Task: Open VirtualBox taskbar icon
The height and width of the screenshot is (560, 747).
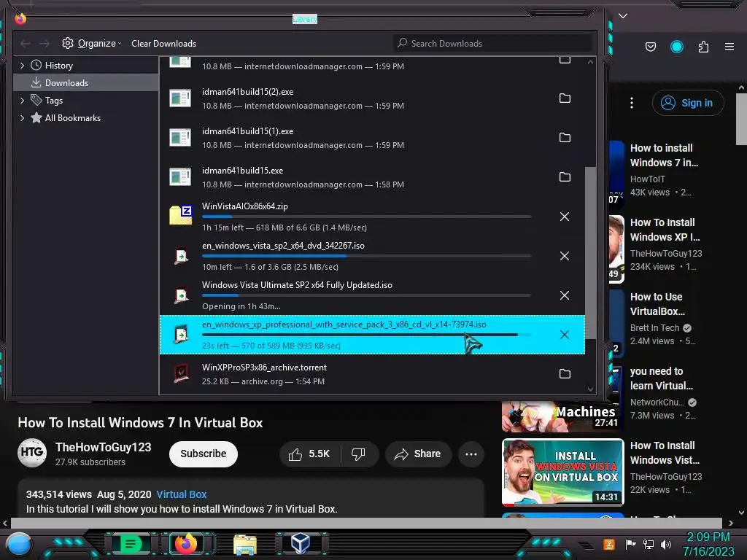Action: click(x=301, y=542)
